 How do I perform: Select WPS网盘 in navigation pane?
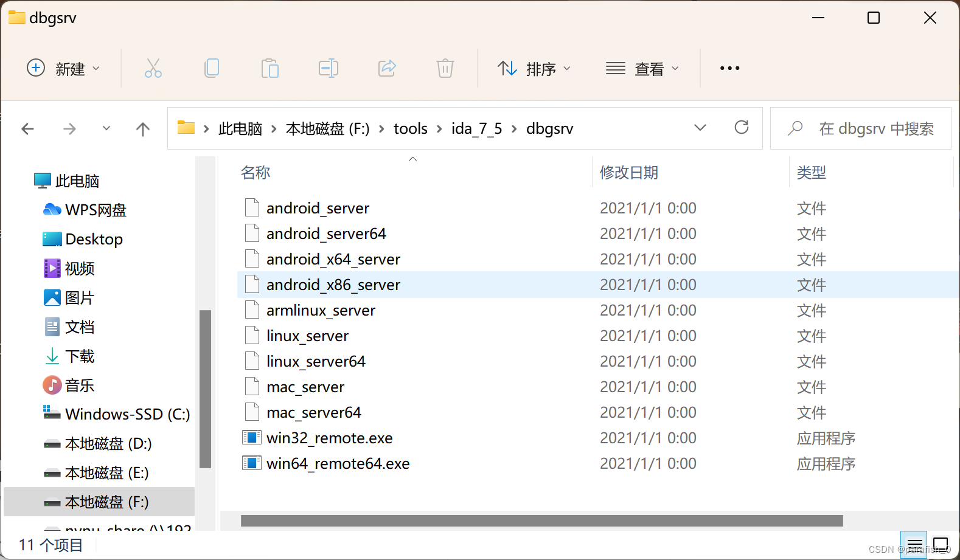[85, 210]
